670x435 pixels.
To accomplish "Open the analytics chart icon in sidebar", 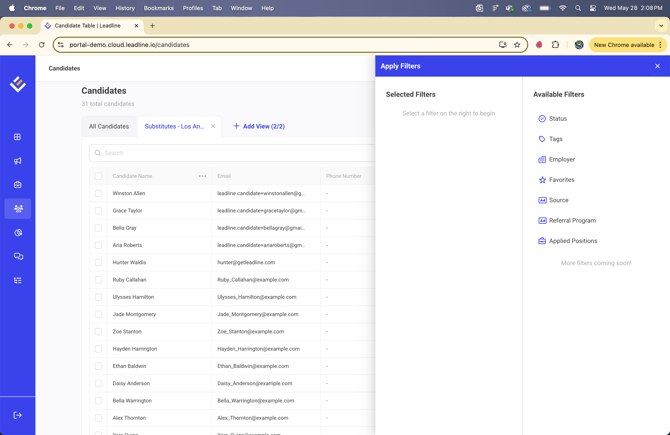I will [x=18, y=232].
